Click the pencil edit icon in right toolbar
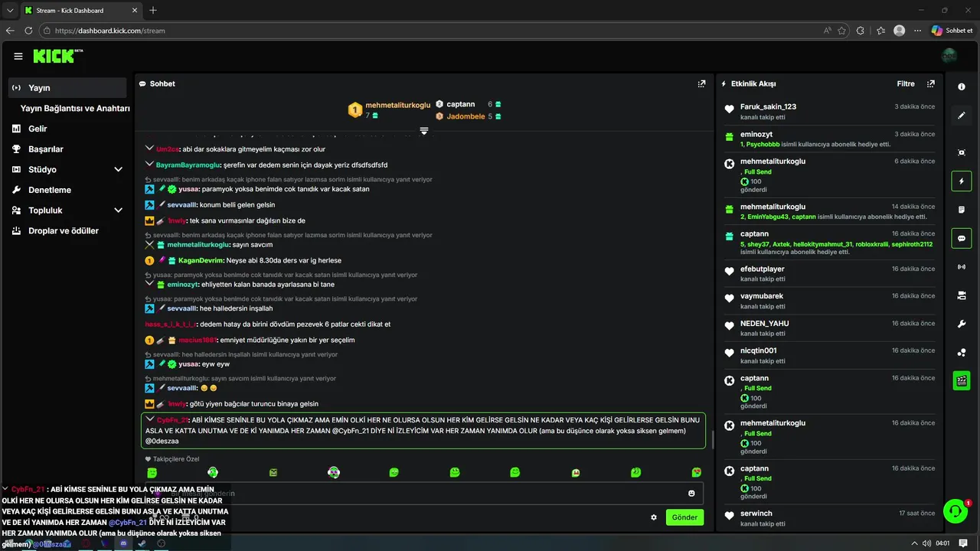Image resolution: width=980 pixels, height=551 pixels. tap(962, 116)
